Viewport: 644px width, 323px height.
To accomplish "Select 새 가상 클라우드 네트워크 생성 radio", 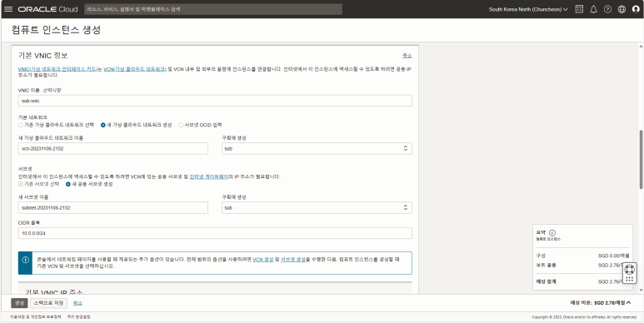I will click(103, 125).
